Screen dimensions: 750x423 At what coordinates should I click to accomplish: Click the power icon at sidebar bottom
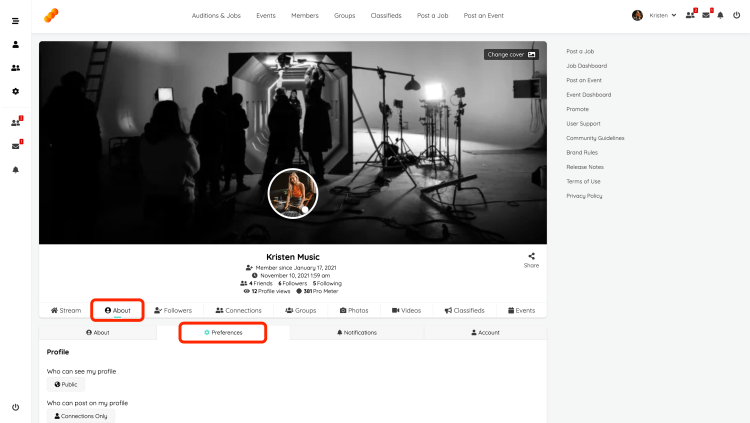coord(15,407)
